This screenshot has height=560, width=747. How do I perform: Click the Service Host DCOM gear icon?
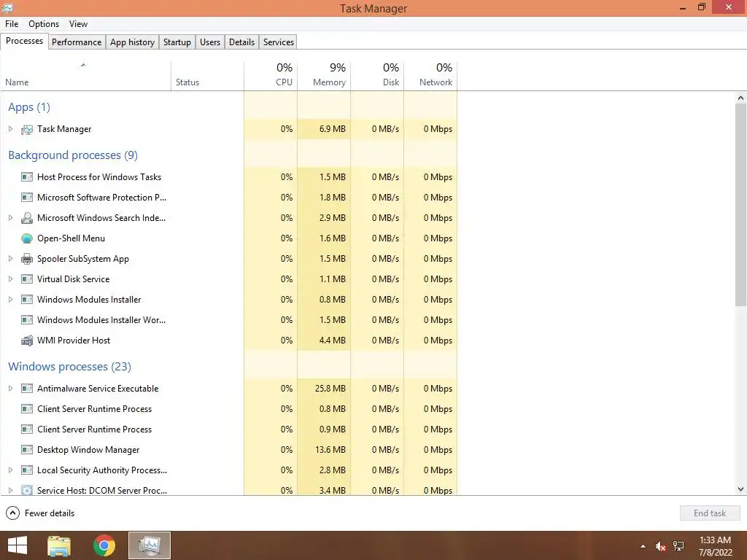[27, 490]
